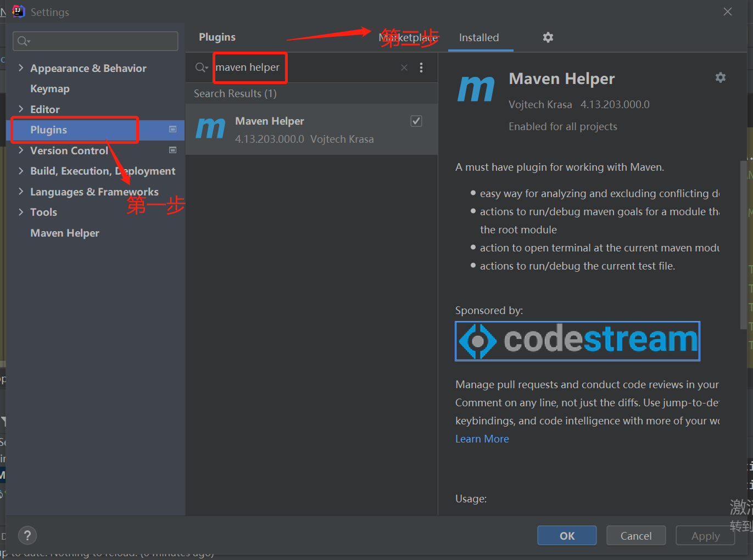Click the IntelliJ IDEA Settings window icon
This screenshot has width=753, height=560.
click(x=19, y=12)
